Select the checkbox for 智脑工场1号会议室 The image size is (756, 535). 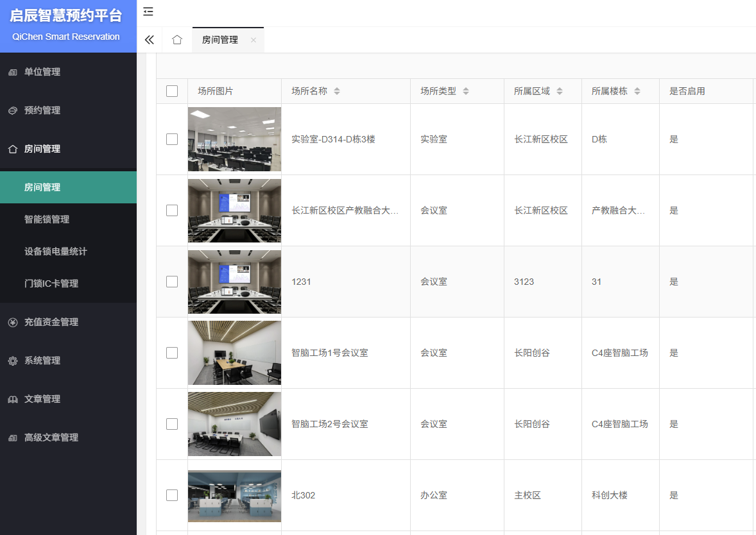coord(172,353)
